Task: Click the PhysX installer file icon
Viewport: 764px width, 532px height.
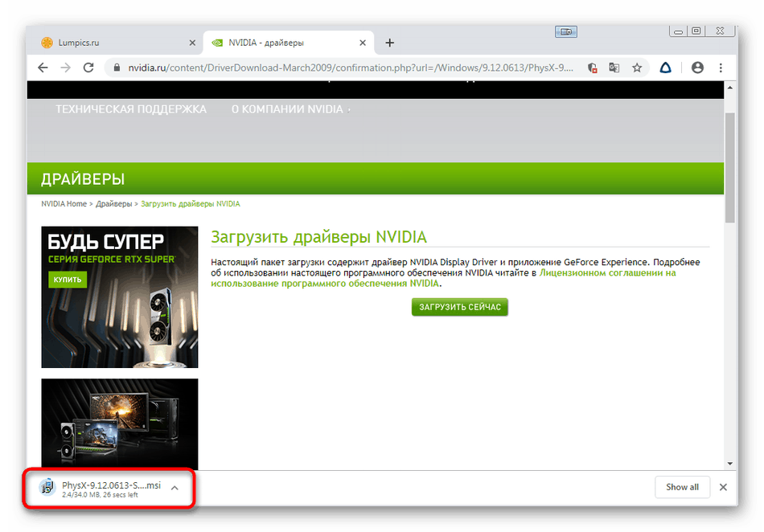Action: pos(47,487)
